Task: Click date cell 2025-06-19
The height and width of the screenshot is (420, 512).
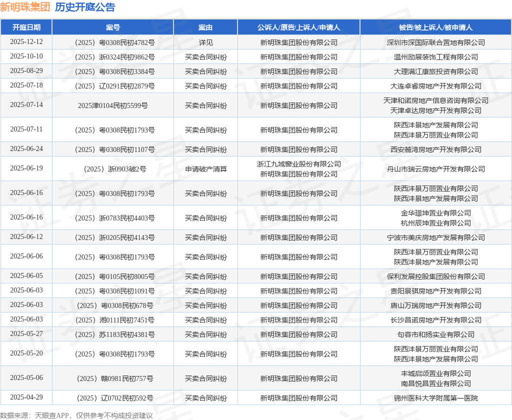Action: click(x=26, y=168)
